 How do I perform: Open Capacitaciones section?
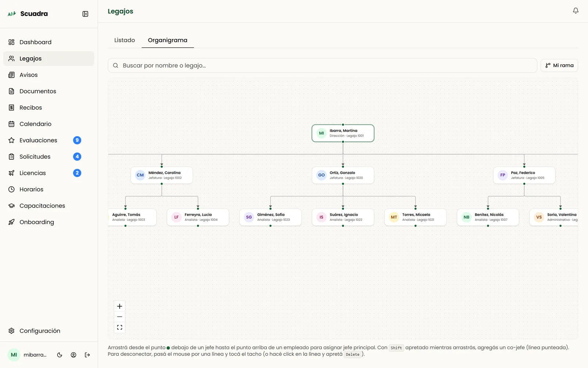click(49, 206)
